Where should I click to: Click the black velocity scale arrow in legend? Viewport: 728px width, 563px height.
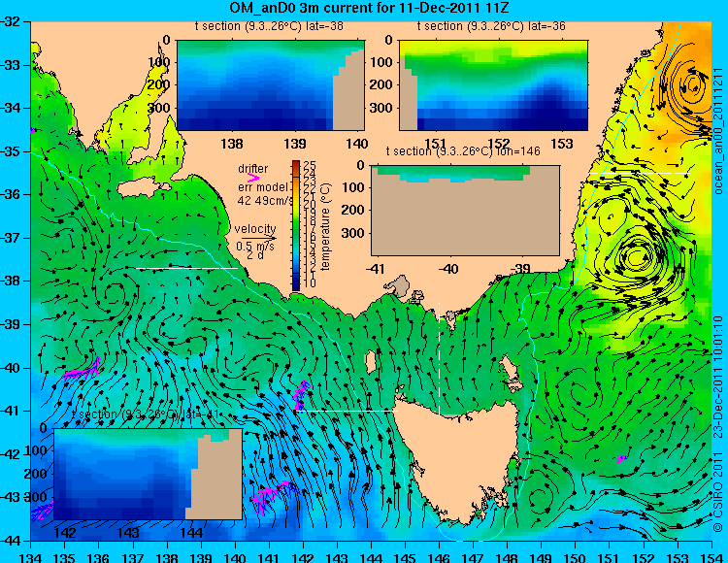click(x=258, y=239)
